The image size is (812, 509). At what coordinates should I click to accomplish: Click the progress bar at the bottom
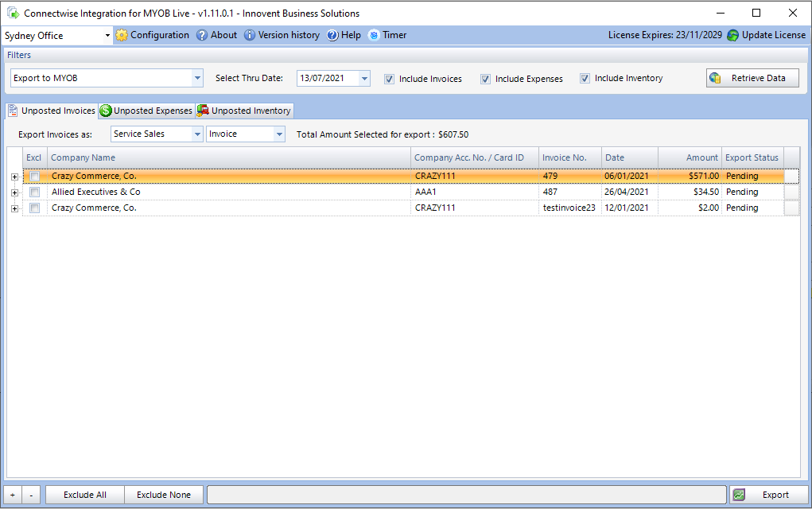467,495
